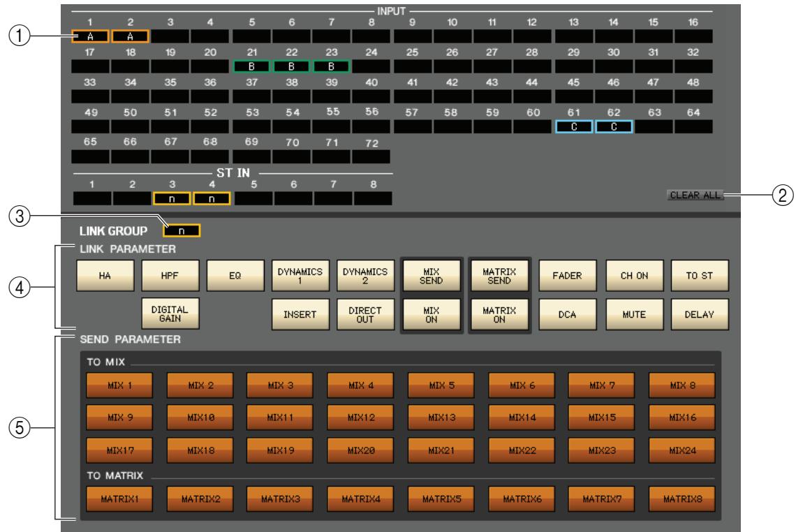Viewport: 796px width, 532px height.
Task: Select MIX14 send button
Action: pos(522,418)
